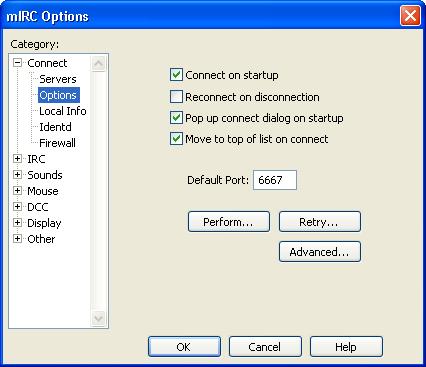Screen dimensions: 426x367
Task: Select the DCC category label
Action: [37, 207]
